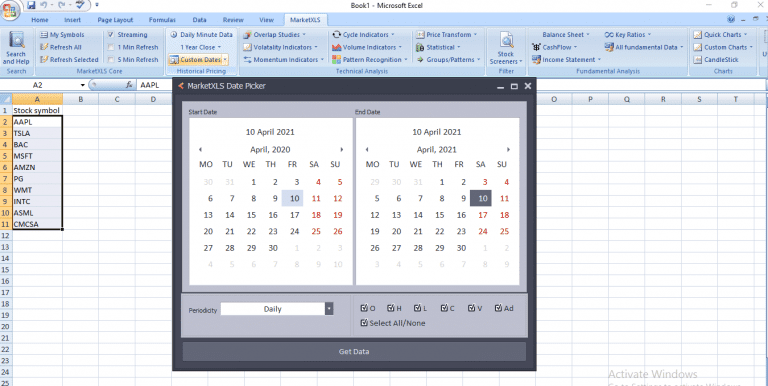Viewport: 768px width, 386px height.
Task: Open Daily Minute Data
Action: pos(201,35)
